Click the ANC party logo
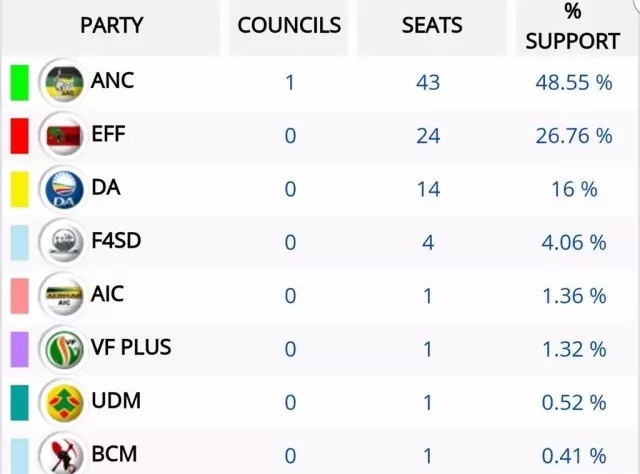Viewport: 640px width, 474px height. coord(63,82)
